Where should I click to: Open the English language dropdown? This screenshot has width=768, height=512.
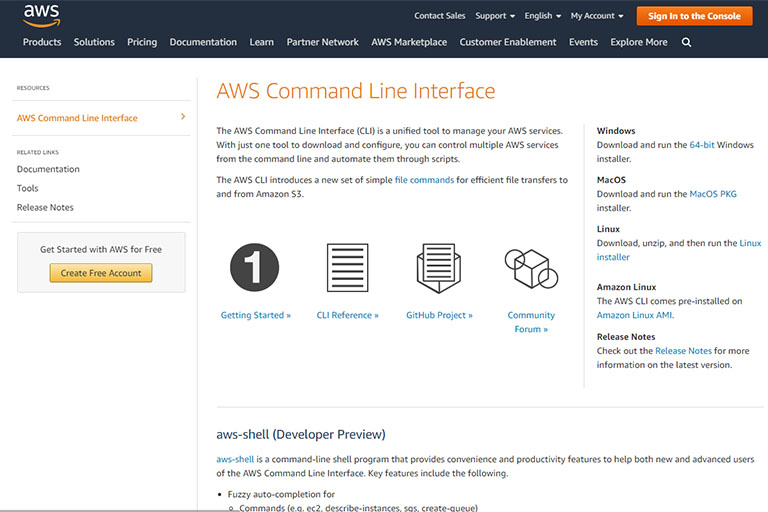543,16
